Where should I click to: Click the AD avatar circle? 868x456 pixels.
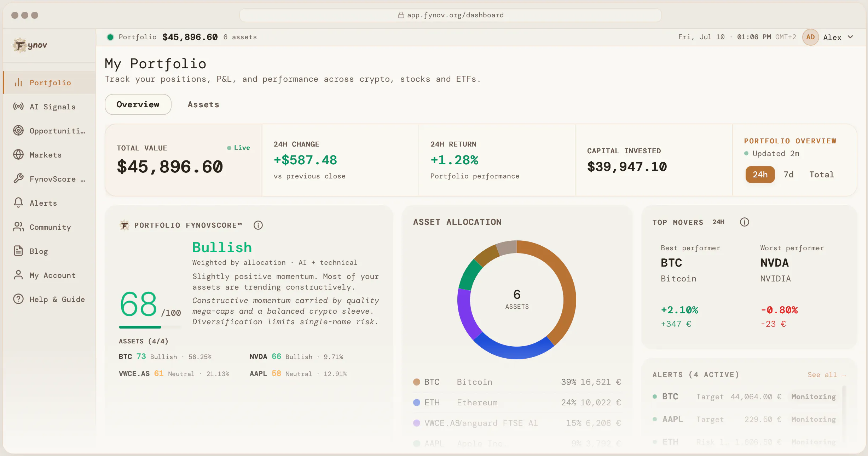pos(811,37)
